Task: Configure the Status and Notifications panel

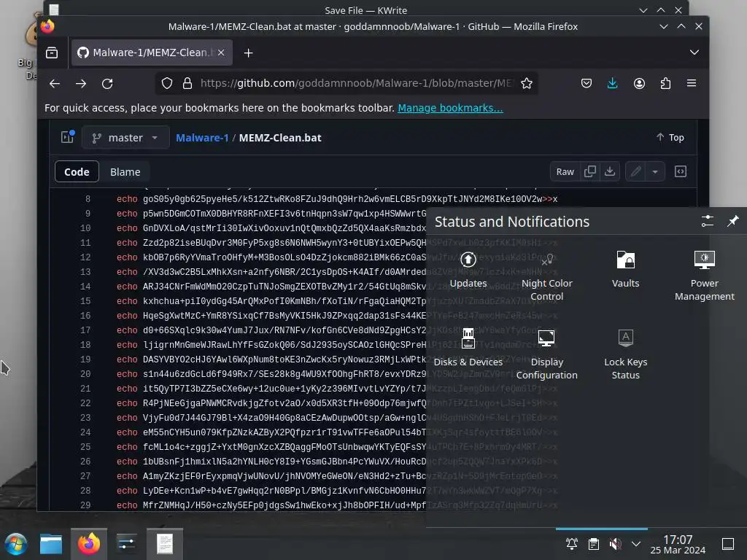Action: pyautogui.click(x=707, y=221)
